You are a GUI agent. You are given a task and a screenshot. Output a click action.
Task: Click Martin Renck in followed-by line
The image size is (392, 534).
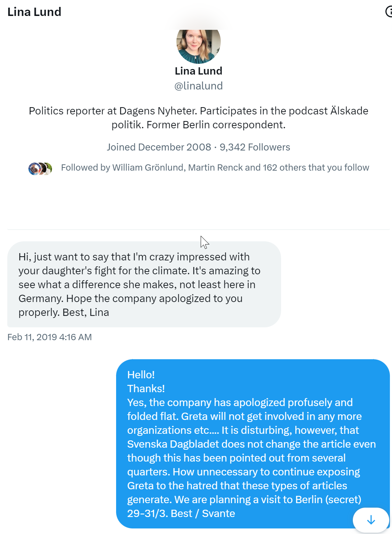215,167
